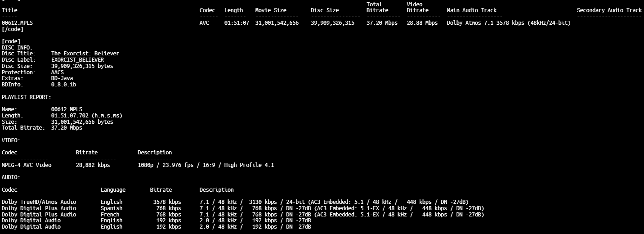This screenshot has height=234, width=644.
Task: Select BDInfo version 0.8.0.1b
Action: (63, 85)
